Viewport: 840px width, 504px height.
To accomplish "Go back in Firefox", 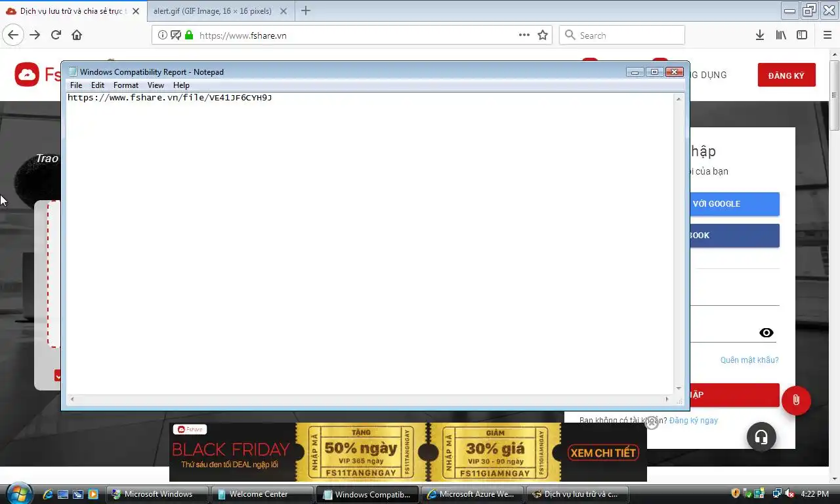I will [x=13, y=35].
